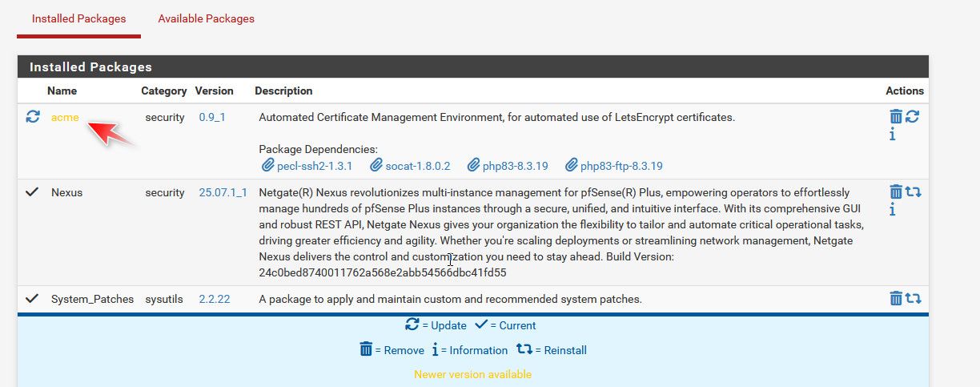Update the acme package using refresh icon

tap(912, 117)
